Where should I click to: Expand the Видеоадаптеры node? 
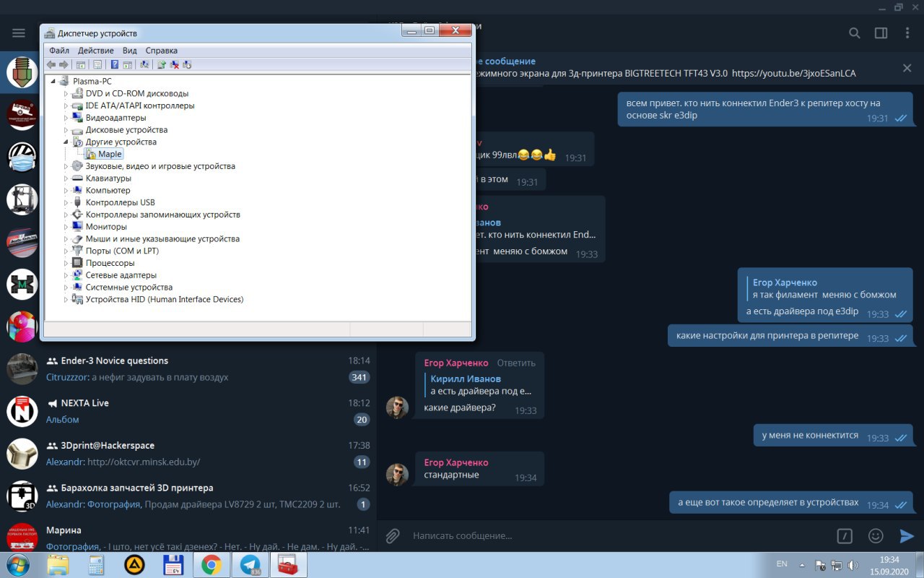(x=66, y=118)
